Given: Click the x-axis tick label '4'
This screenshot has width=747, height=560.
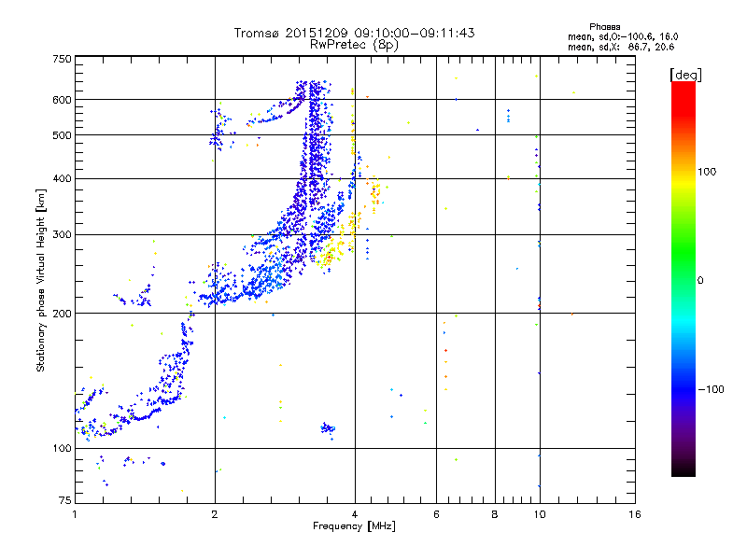Looking at the screenshot, I should [x=355, y=514].
